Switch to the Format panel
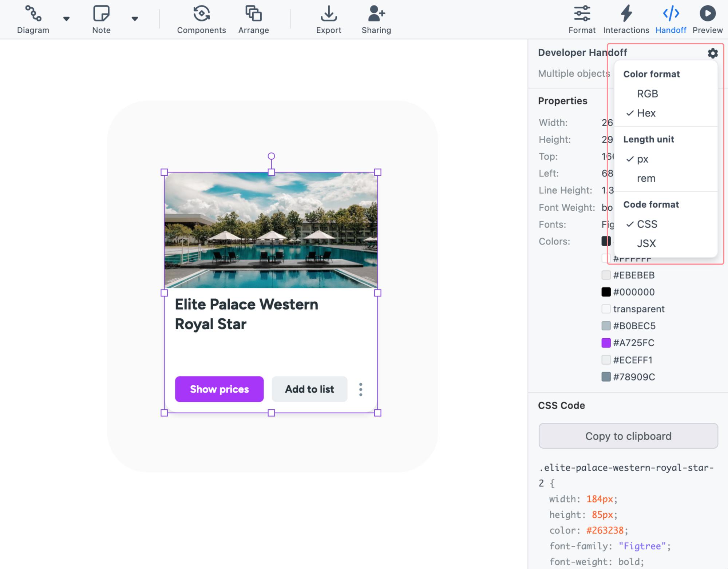728x569 pixels. (582, 20)
